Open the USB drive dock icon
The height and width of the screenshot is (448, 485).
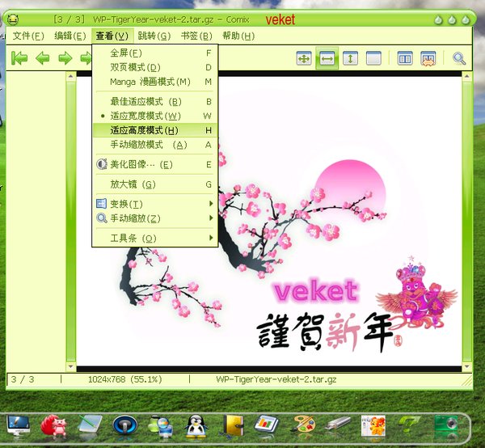[x=338, y=424]
